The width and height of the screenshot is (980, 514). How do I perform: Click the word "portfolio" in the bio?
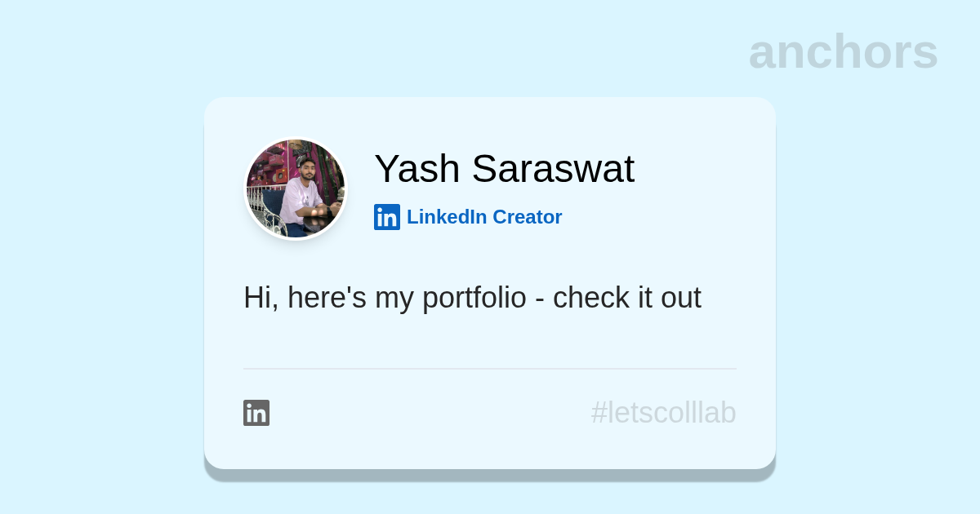[x=474, y=298]
